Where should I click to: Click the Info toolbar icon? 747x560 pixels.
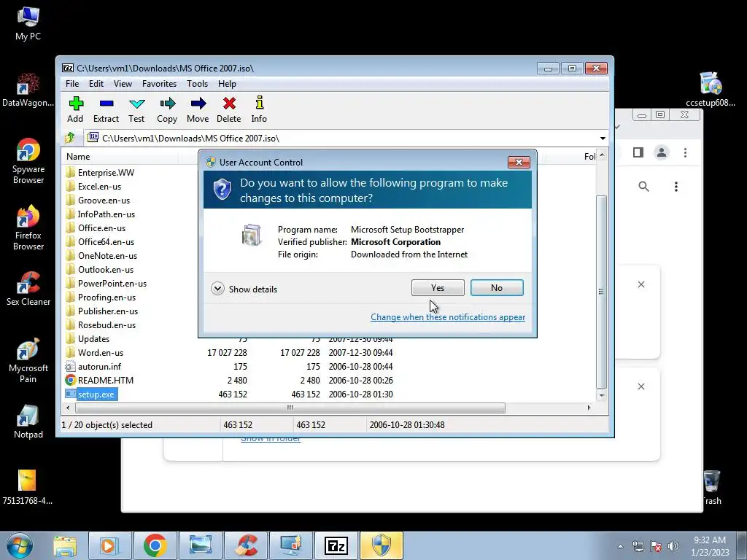coord(259,109)
